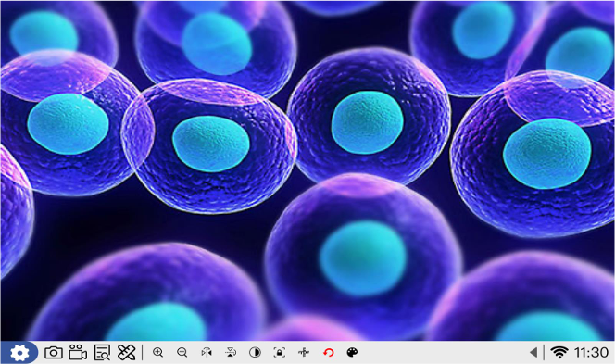Viewport: 615px width, 364px height.
Task: Flip the image vertically
Action: [231, 352]
